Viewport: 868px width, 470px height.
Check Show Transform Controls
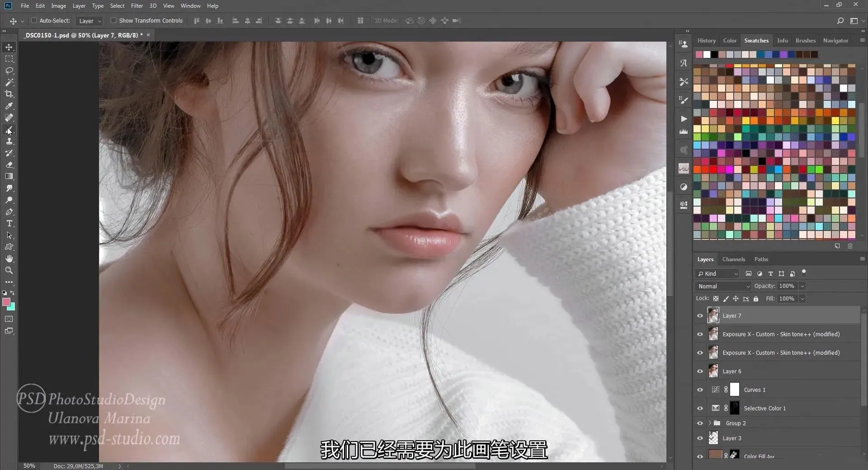pyautogui.click(x=113, y=20)
